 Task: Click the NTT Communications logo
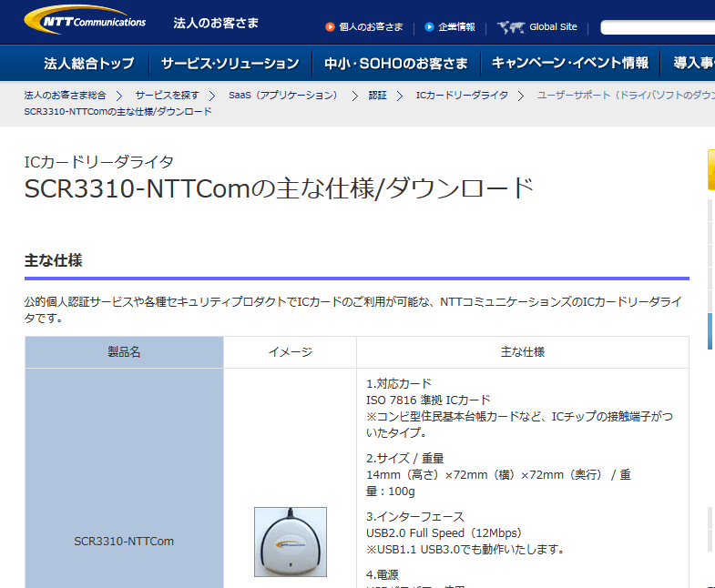click(x=85, y=20)
